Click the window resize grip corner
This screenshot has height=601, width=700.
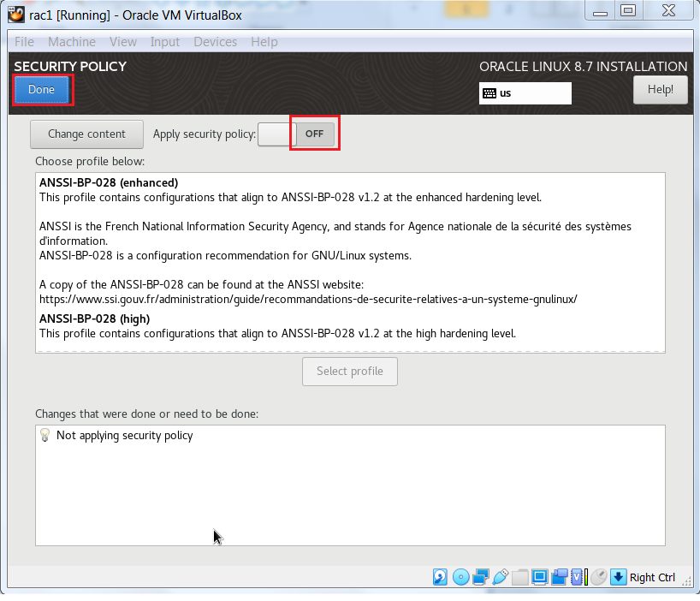click(686, 580)
